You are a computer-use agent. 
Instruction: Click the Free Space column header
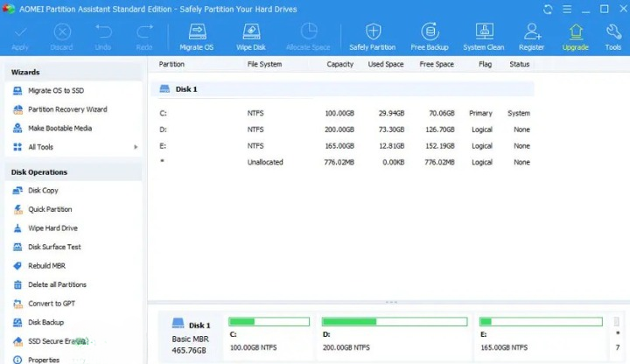tap(437, 64)
